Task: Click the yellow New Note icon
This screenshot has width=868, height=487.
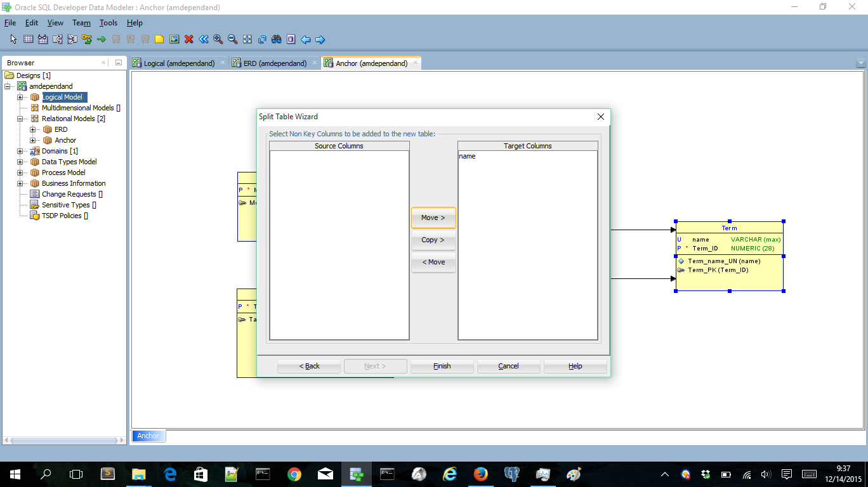Action: point(159,39)
